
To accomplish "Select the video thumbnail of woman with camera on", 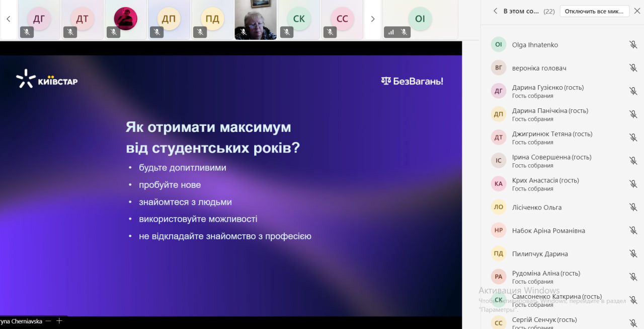I will coord(256,20).
